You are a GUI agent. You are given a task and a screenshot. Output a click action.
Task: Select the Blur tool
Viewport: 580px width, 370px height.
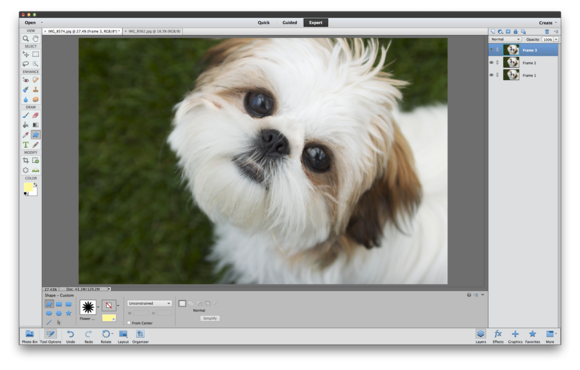pyautogui.click(x=26, y=99)
